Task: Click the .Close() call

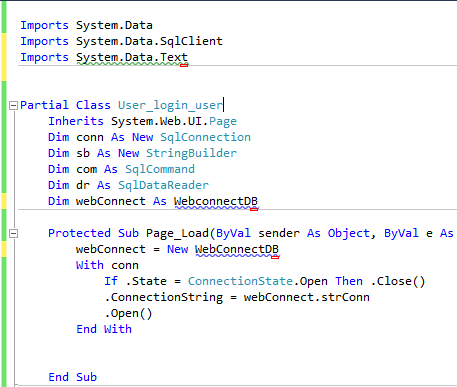Action: tap(398, 281)
